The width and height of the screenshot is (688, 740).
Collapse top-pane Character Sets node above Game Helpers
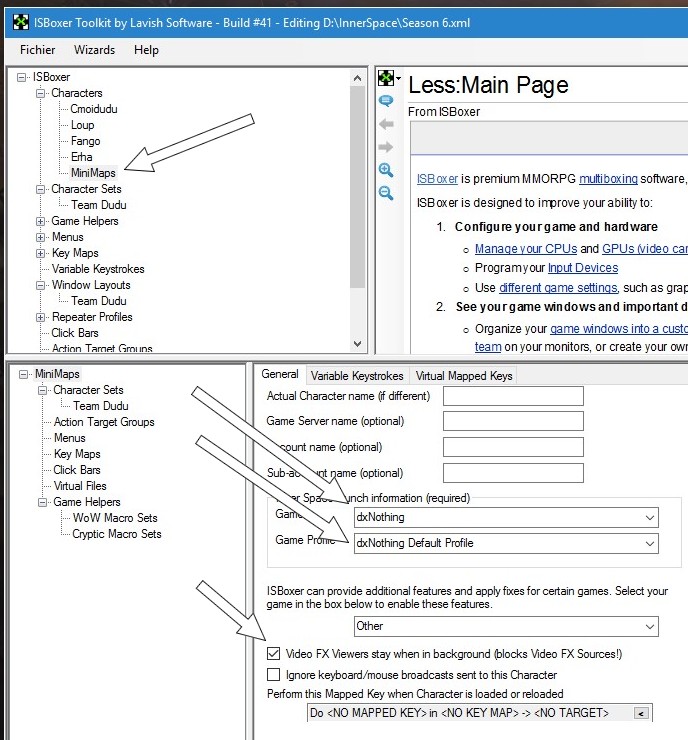[41, 189]
